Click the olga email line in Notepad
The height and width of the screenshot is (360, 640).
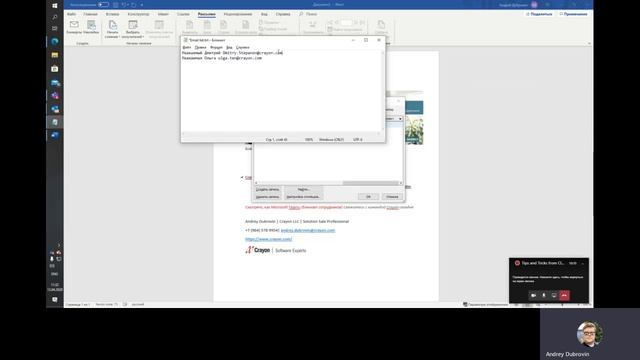(x=222, y=58)
